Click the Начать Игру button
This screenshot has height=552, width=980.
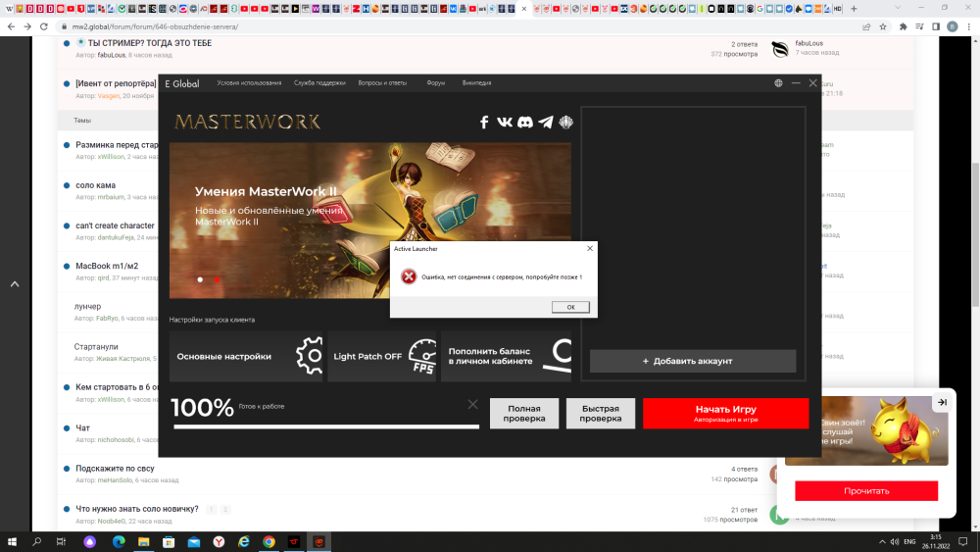[725, 413]
